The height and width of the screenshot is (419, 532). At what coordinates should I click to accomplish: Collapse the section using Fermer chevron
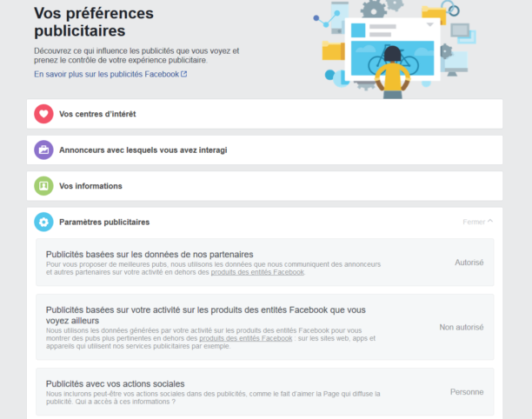[478, 222]
